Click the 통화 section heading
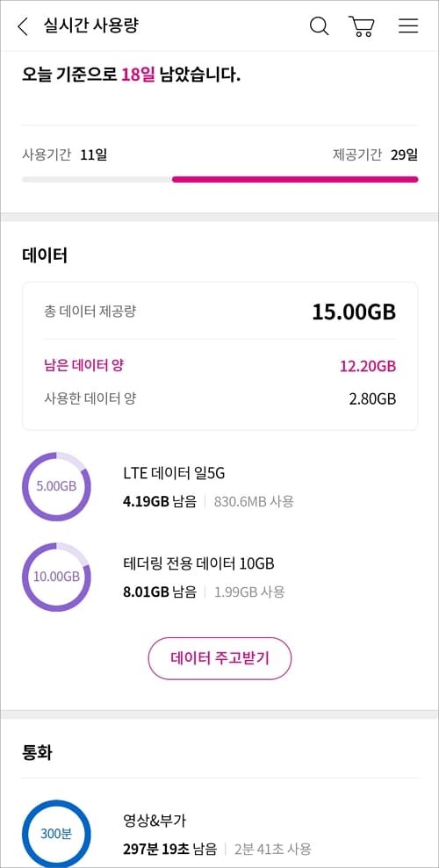 37,752
